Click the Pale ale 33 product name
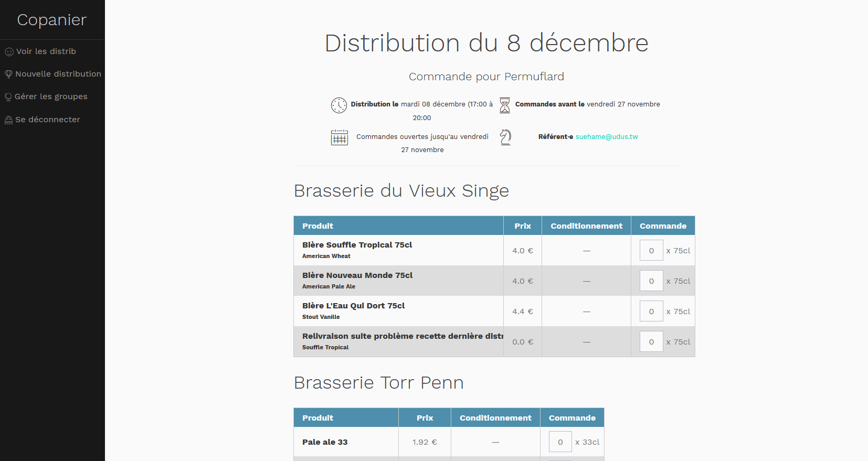 coord(325,442)
